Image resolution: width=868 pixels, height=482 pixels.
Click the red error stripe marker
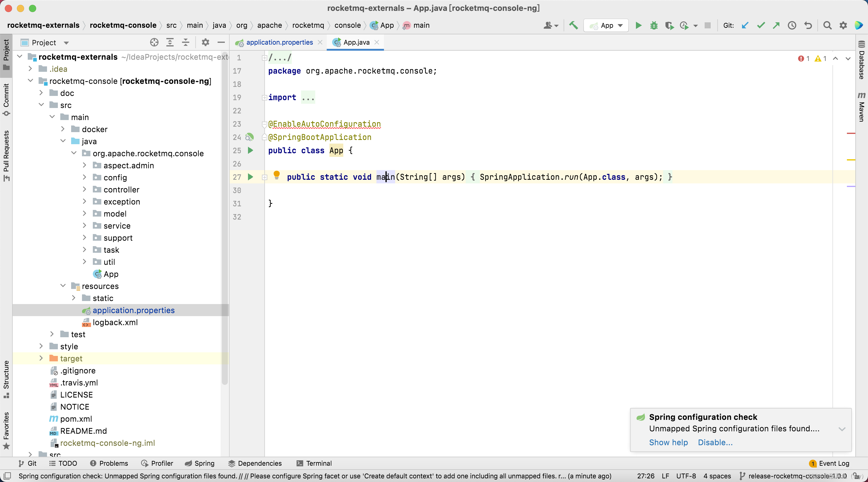851,134
